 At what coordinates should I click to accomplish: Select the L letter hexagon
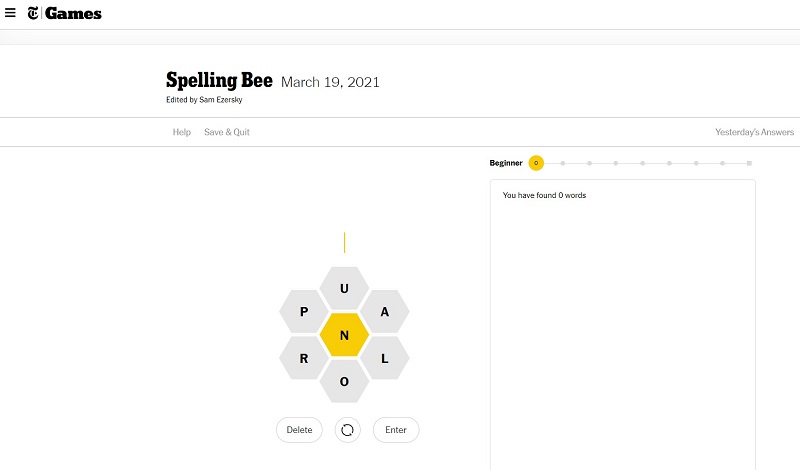(385, 358)
